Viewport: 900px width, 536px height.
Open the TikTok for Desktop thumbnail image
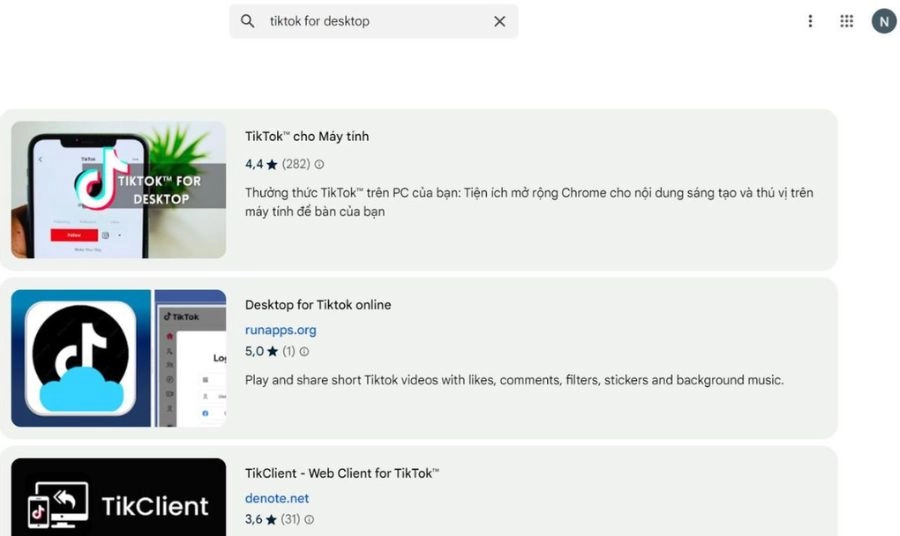point(118,189)
